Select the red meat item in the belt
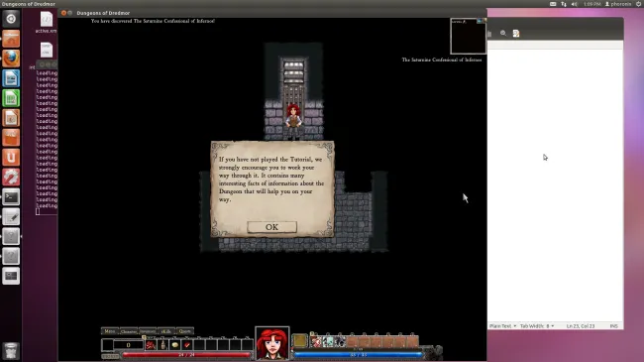Image resolution: width=644 pixels, height=362 pixels. click(151, 345)
